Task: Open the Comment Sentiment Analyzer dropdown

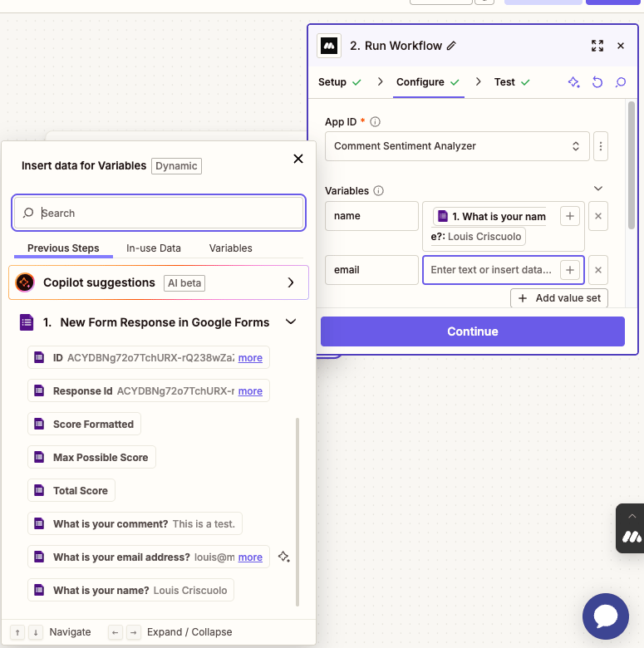Action: click(x=457, y=146)
